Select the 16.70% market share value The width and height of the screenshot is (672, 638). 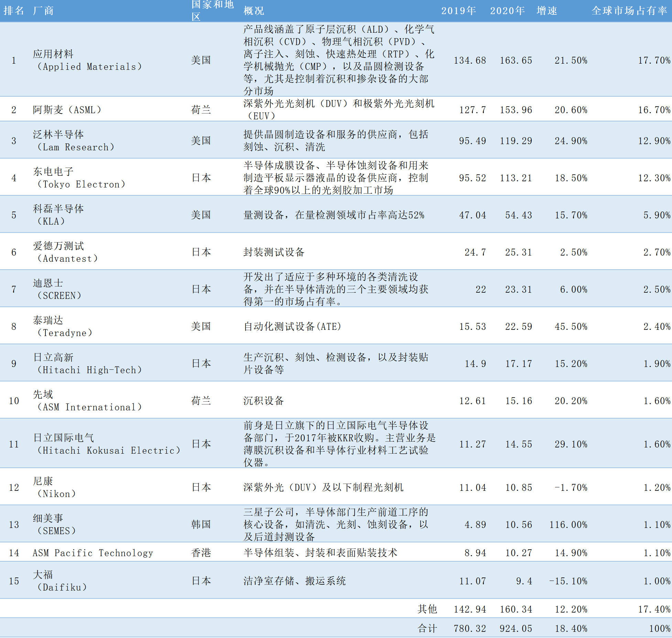[x=654, y=110]
